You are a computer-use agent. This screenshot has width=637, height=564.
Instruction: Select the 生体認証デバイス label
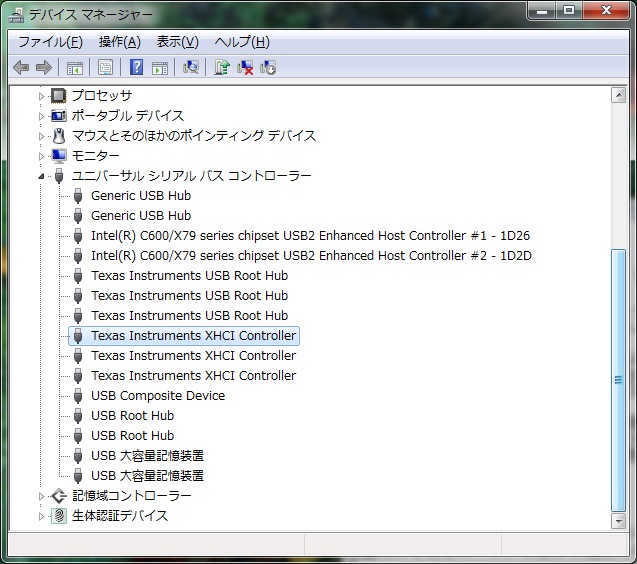(x=120, y=516)
